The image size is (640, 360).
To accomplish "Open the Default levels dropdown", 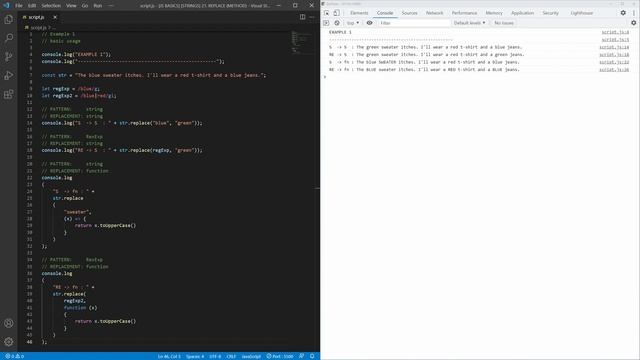I will (x=469, y=23).
